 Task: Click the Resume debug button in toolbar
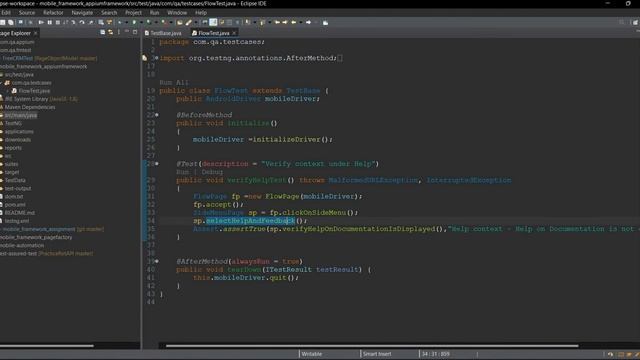tap(41, 22)
